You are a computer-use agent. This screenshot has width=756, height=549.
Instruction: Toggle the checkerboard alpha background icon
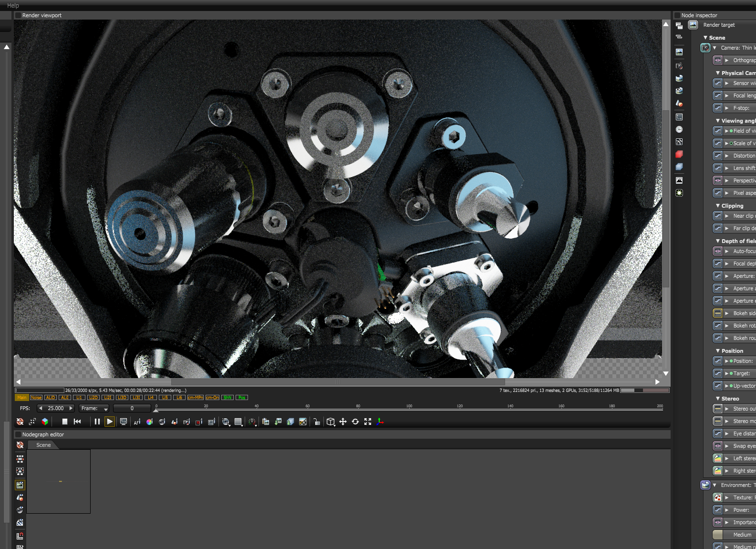point(303,422)
